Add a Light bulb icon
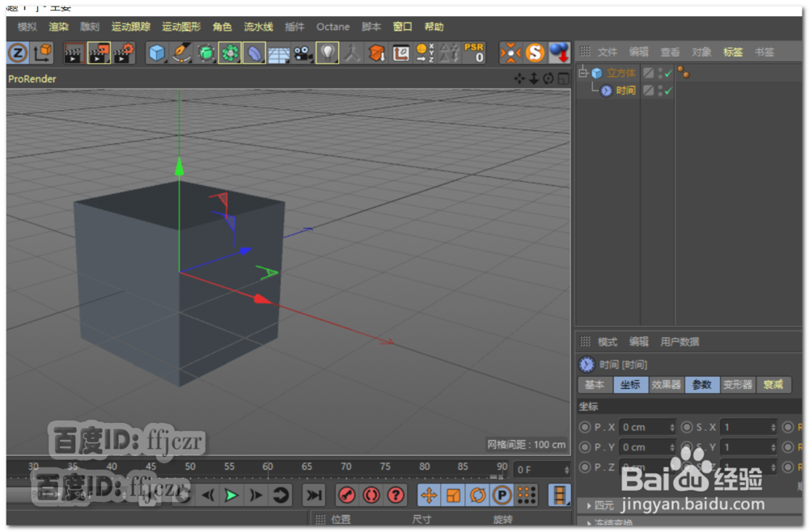Image resolution: width=809 pixels, height=532 pixels. click(x=327, y=53)
